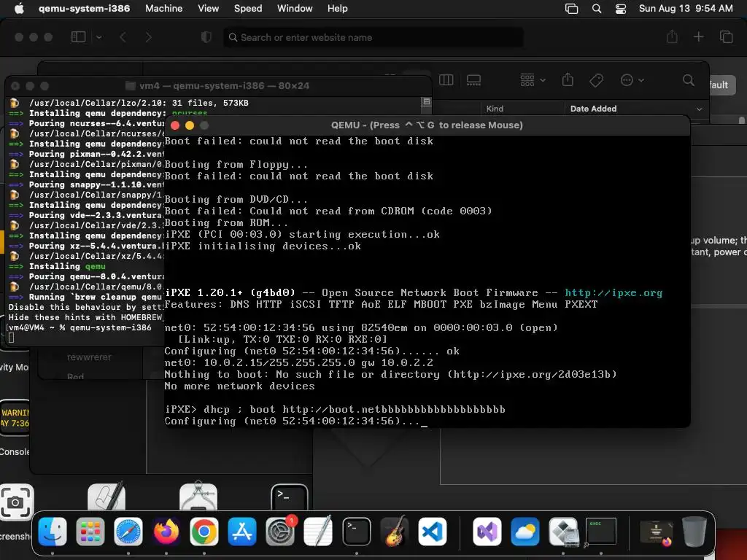Open Control Center in menu bar

click(x=621, y=9)
